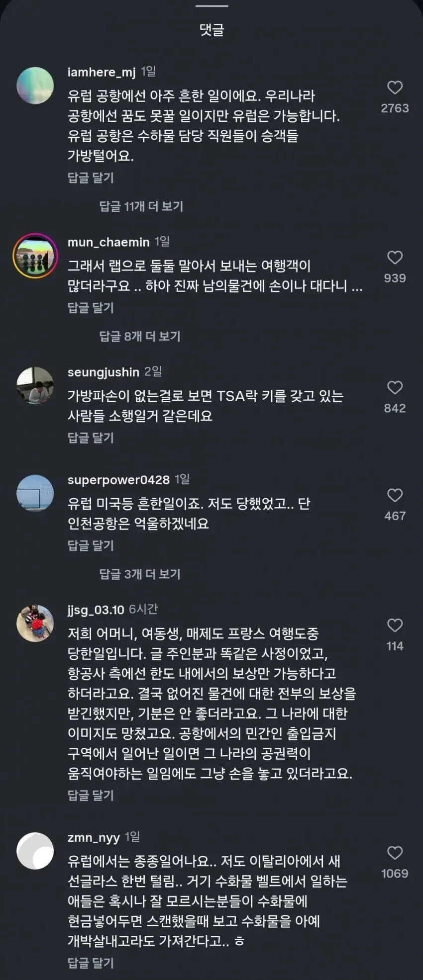Like seungjushin's TSA lock comment
The image size is (423, 980).
pos(395,388)
